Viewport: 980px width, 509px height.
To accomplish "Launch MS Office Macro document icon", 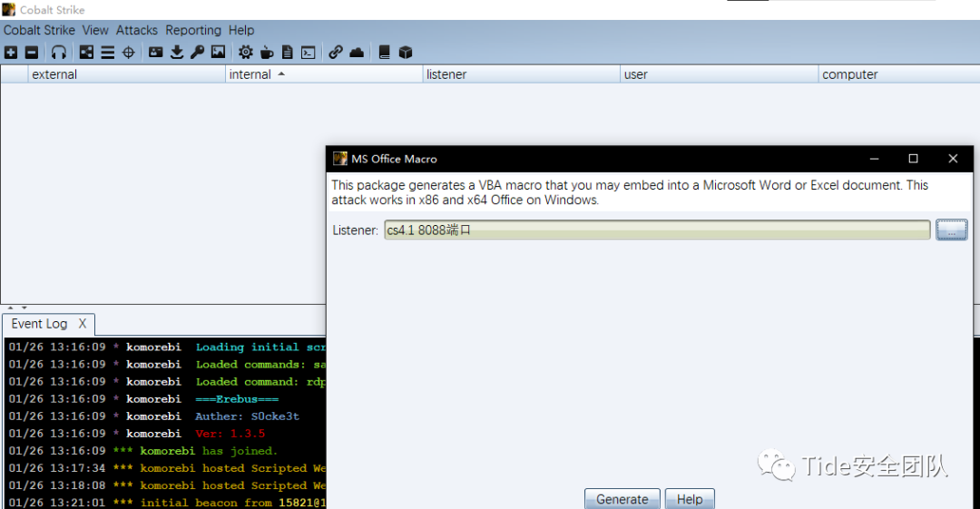I will pyautogui.click(x=288, y=53).
